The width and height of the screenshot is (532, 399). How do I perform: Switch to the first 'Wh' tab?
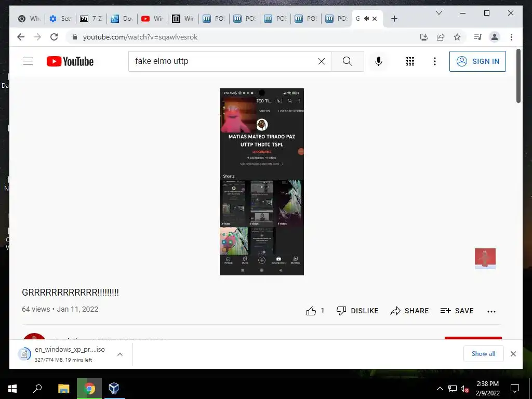30,19
